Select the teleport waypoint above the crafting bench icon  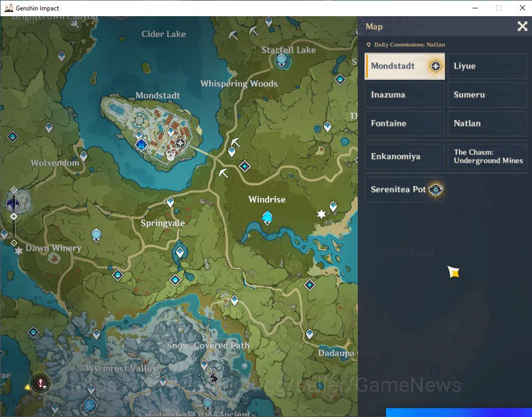139,136
